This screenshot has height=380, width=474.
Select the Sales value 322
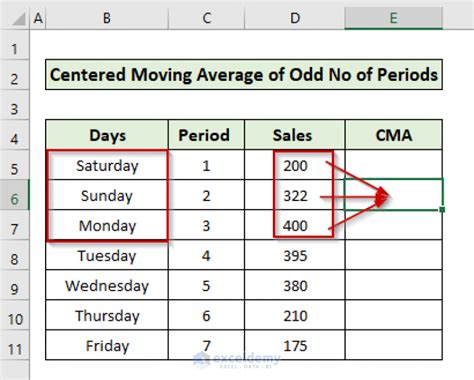point(295,195)
